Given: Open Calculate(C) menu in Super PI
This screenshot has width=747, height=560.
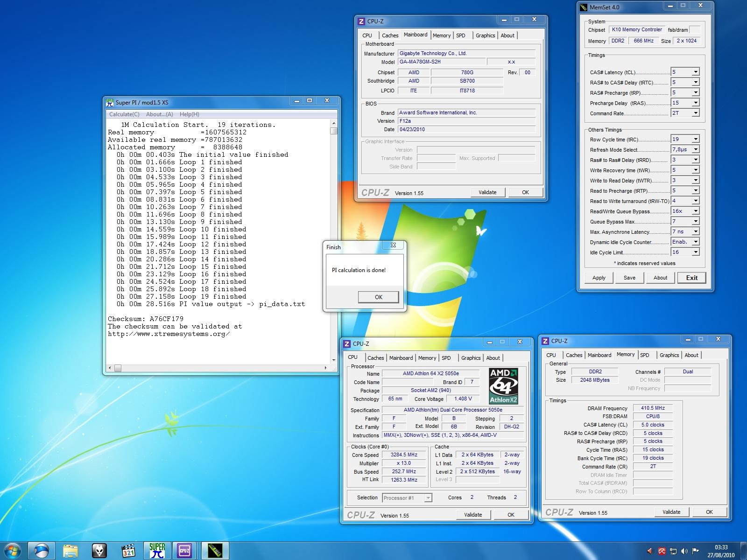Looking at the screenshot, I should [x=124, y=114].
